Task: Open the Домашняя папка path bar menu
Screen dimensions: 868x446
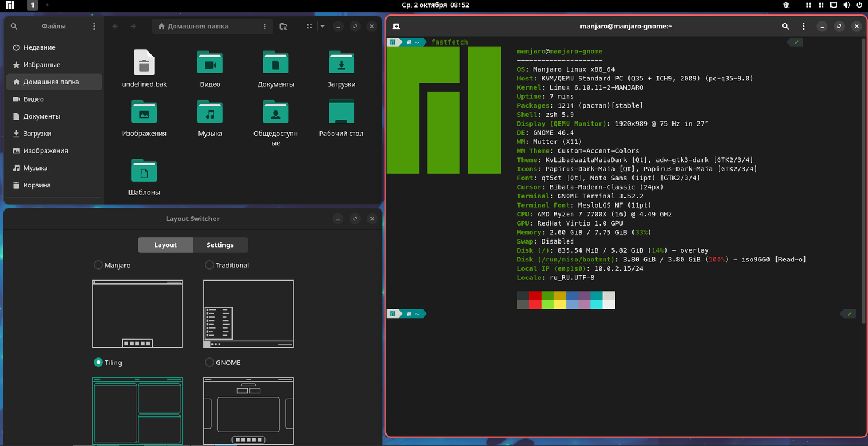Action: pos(264,26)
